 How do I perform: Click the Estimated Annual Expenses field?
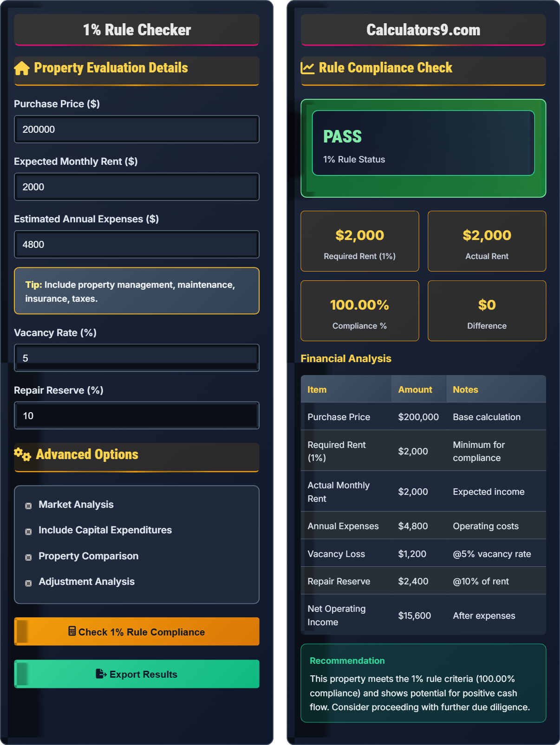tap(137, 244)
